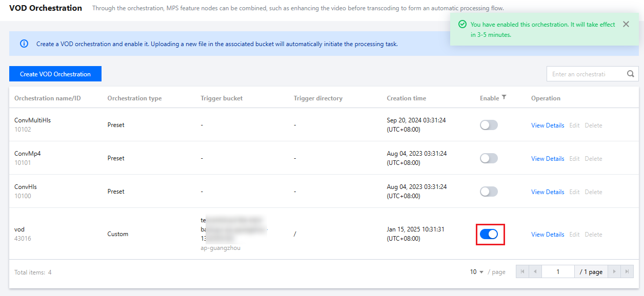Image resolution: width=644 pixels, height=296 pixels.
Task: Open View Details for vod orchestration
Action: (548, 235)
